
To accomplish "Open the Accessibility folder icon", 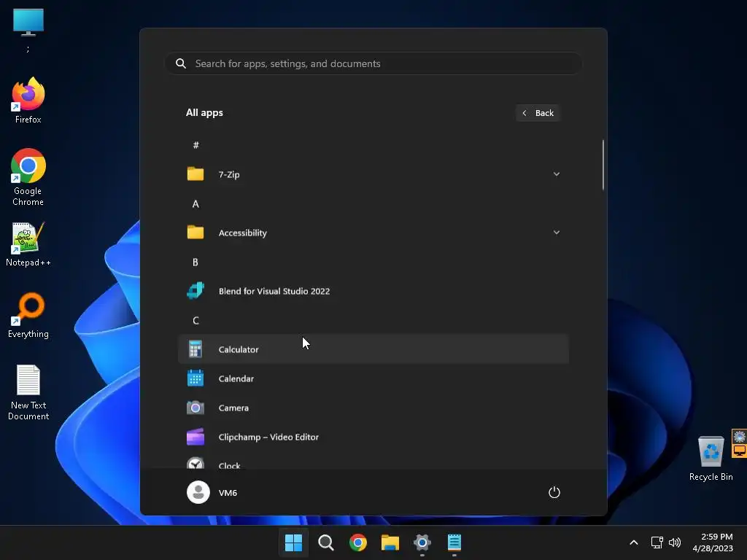I will click(x=196, y=233).
